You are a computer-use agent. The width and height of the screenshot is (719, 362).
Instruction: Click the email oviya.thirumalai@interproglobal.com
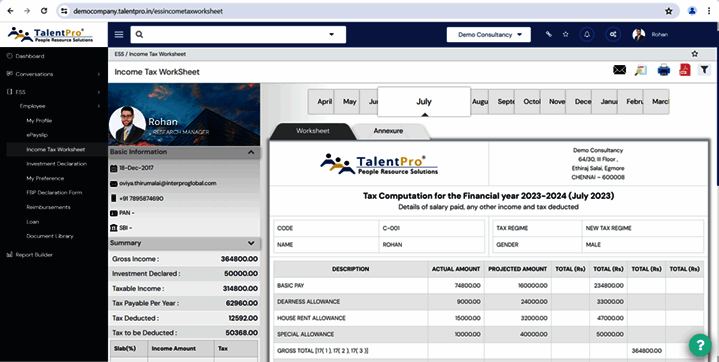pos(167,183)
